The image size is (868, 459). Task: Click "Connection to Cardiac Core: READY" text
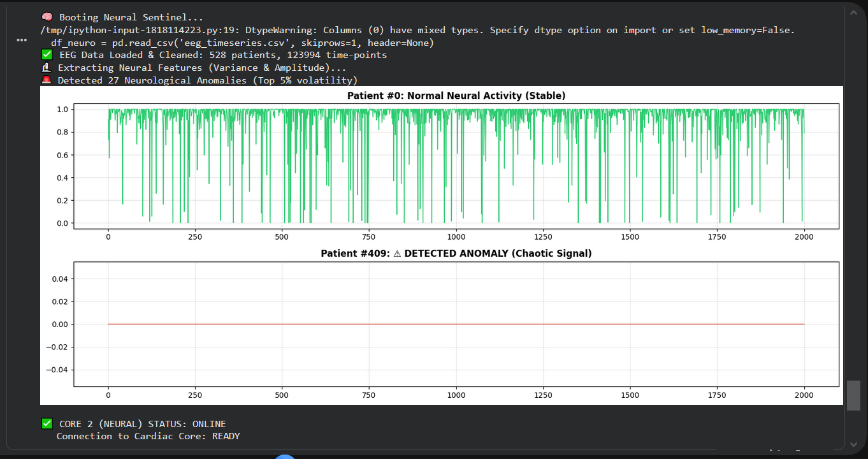pos(148,437)
